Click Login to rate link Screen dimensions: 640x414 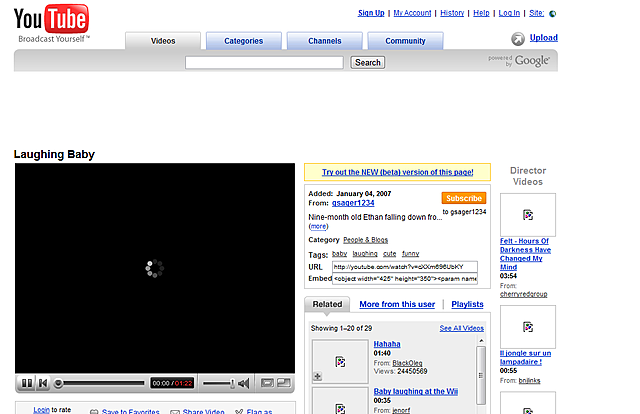[x=41, y=410]
